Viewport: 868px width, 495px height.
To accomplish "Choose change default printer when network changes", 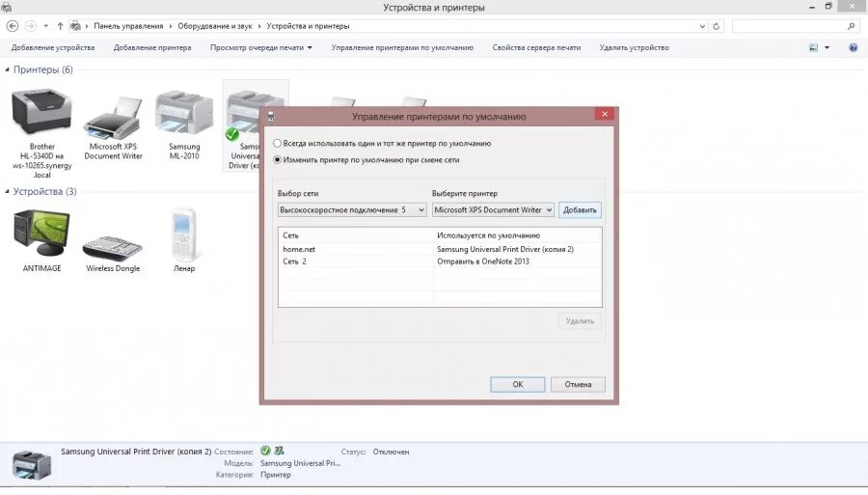I will click(278, 160).
